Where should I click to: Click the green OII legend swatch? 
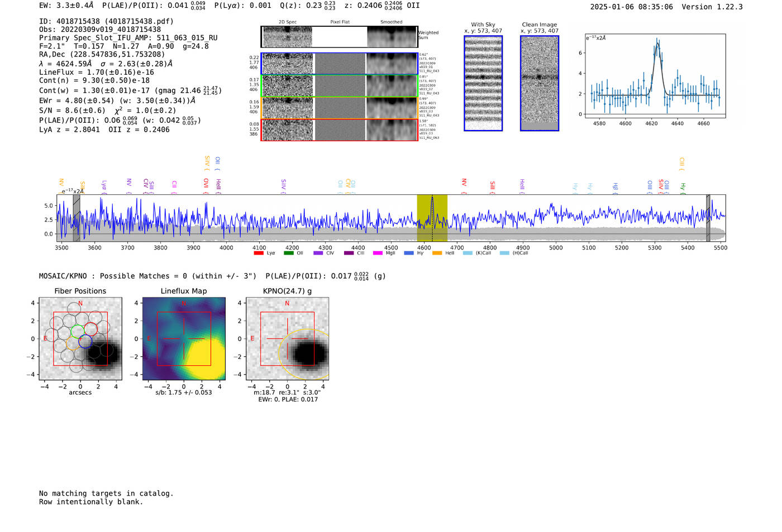[288, 253]
